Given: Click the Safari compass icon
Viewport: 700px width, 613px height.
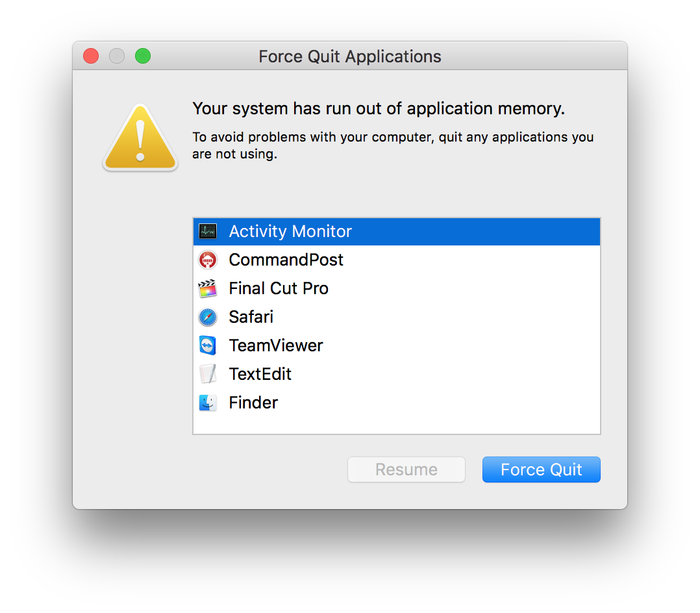Looking at the screenshot, I should (x=208, y=317).
